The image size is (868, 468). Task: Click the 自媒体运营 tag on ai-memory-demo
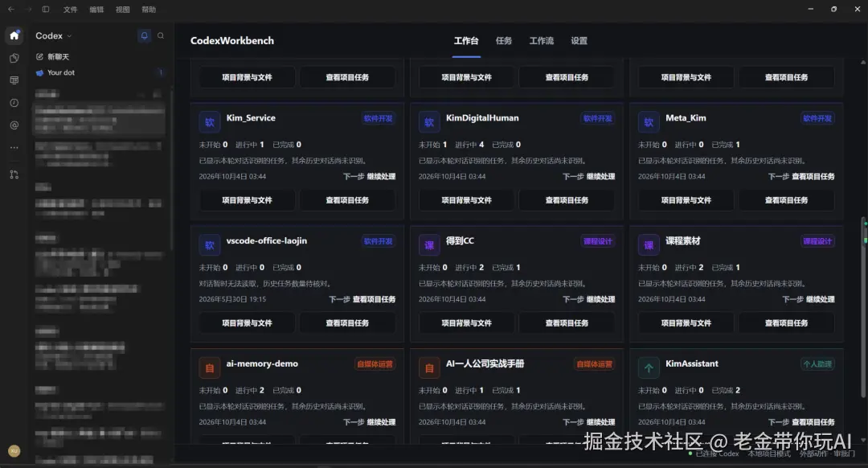coord(375,364)
